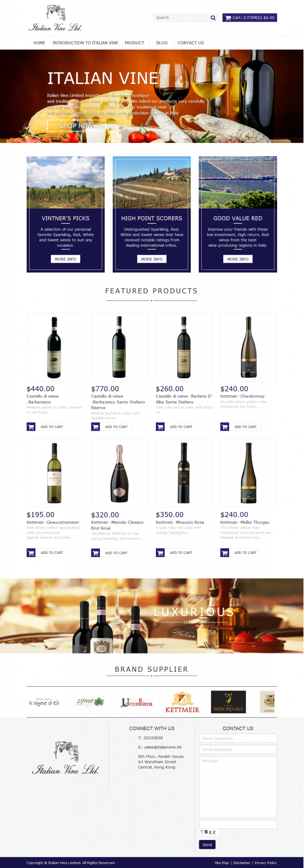The width and height of the screenshot is (308, 868).
Task: Go to the BLOG menu item
Action: (162, 43)
